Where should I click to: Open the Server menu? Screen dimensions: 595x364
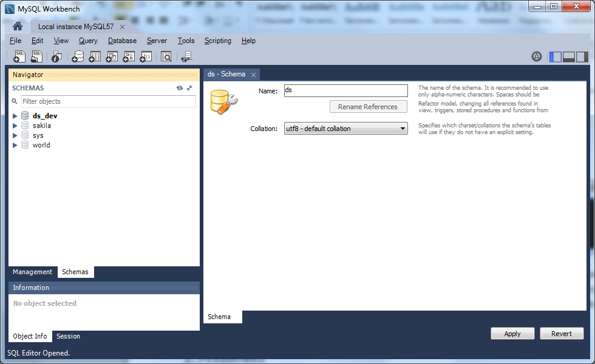[x=157, y=41]
